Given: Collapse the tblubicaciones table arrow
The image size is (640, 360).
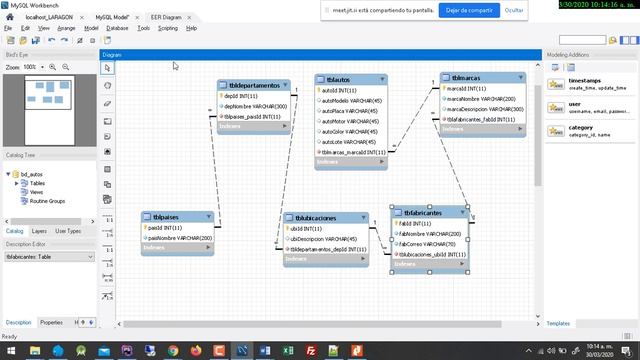Looking at the screenshot, I should coord(363,218).
